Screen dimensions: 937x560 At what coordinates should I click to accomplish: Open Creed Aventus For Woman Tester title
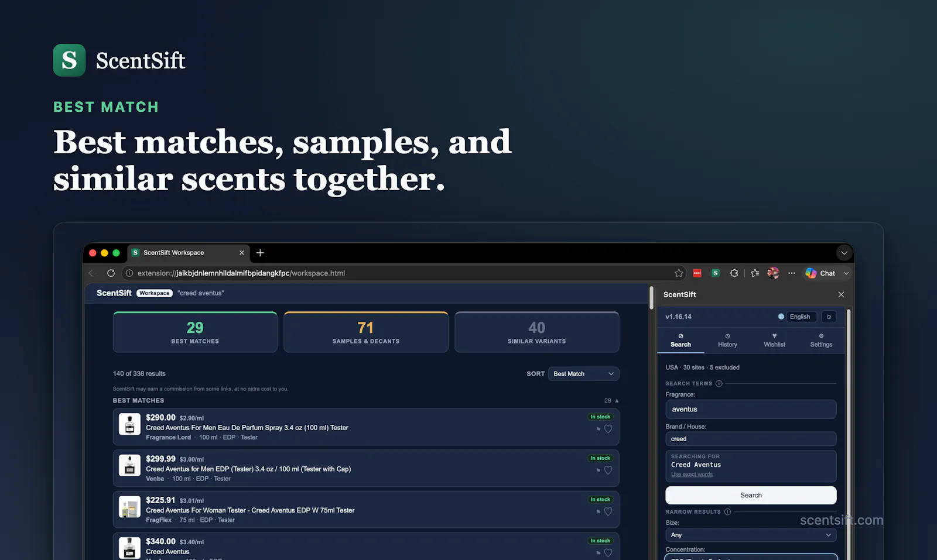click(x=250, y=510)
